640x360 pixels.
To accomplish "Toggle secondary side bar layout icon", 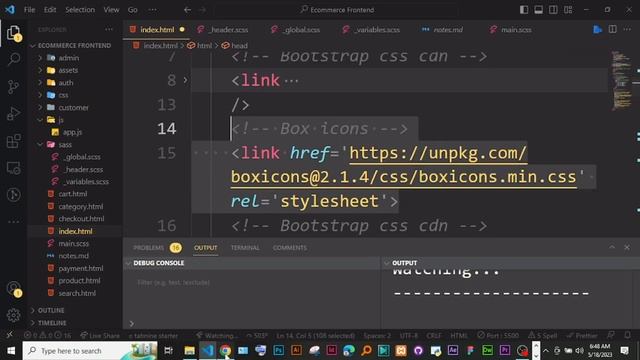I will point(553,10).
